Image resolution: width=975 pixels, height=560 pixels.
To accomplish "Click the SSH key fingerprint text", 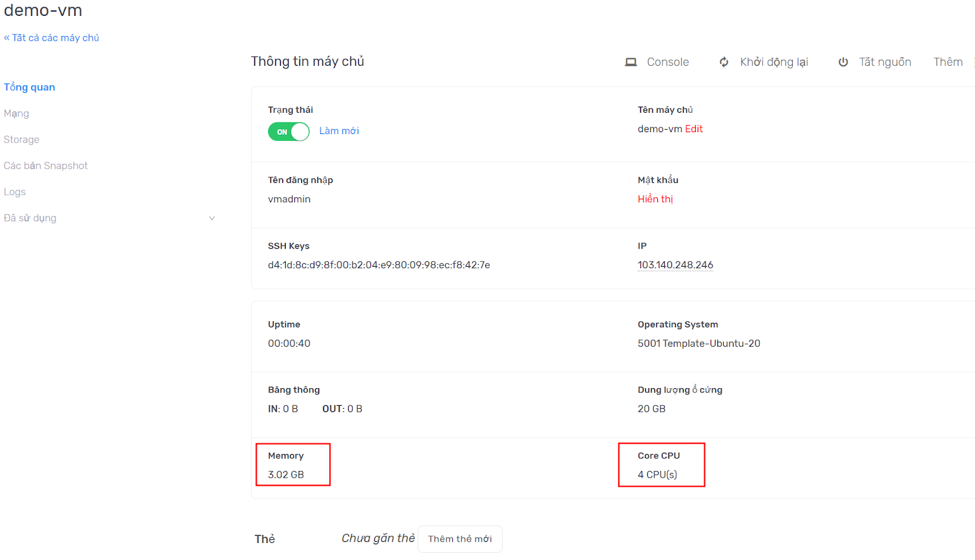I will click(x=378, y=265).
